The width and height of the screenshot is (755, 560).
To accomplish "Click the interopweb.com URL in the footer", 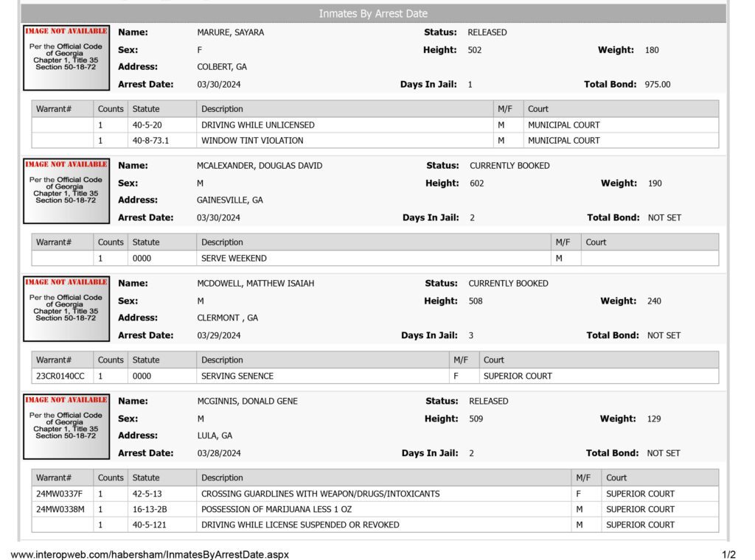I will (150, 554).
